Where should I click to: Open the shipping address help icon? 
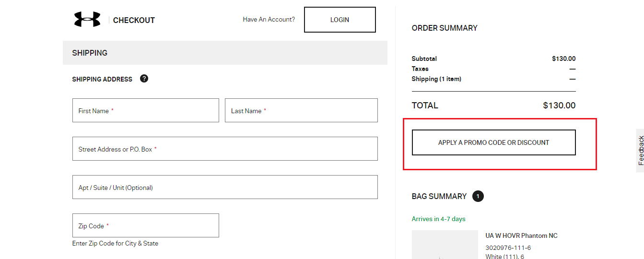point(144,79)
